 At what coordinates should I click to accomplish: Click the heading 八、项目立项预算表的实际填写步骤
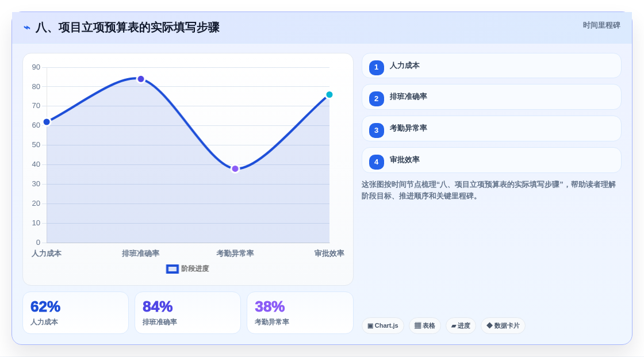pos(127,28)
